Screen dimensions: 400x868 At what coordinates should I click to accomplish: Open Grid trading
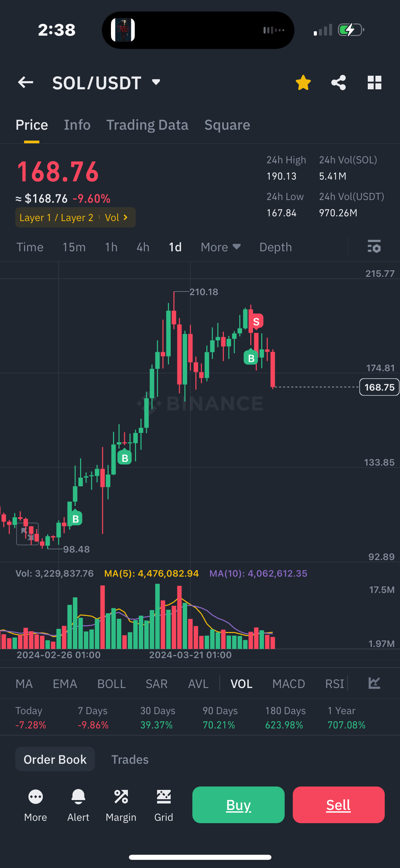[x=164, y=805]
